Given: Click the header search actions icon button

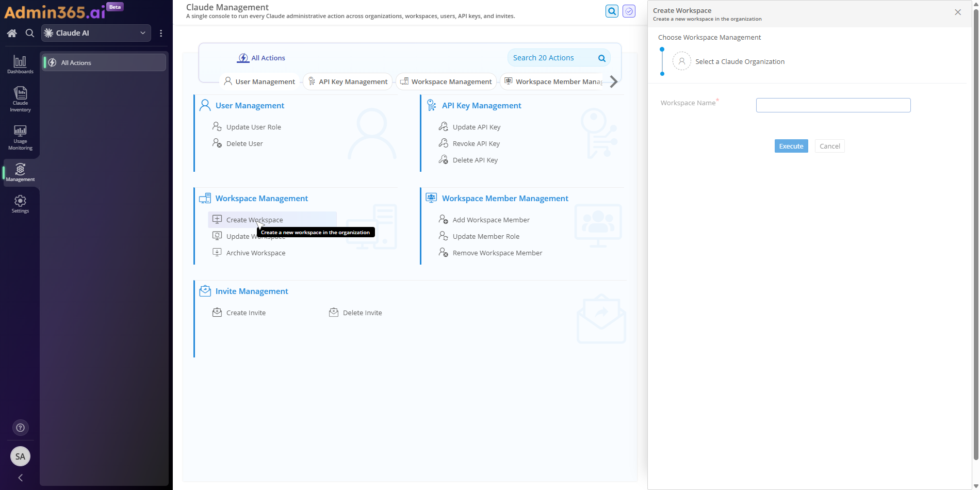Looking at the screenshot, I should click(612, 11).
